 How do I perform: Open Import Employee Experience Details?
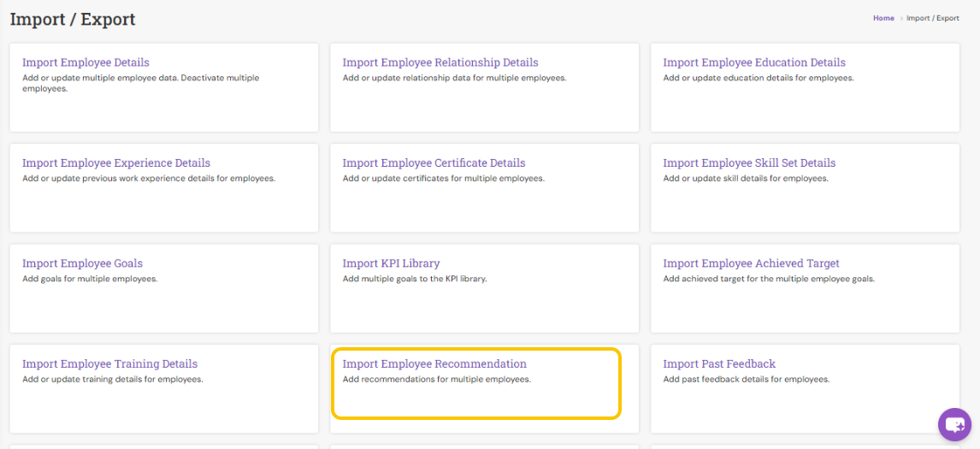(116, 163)
